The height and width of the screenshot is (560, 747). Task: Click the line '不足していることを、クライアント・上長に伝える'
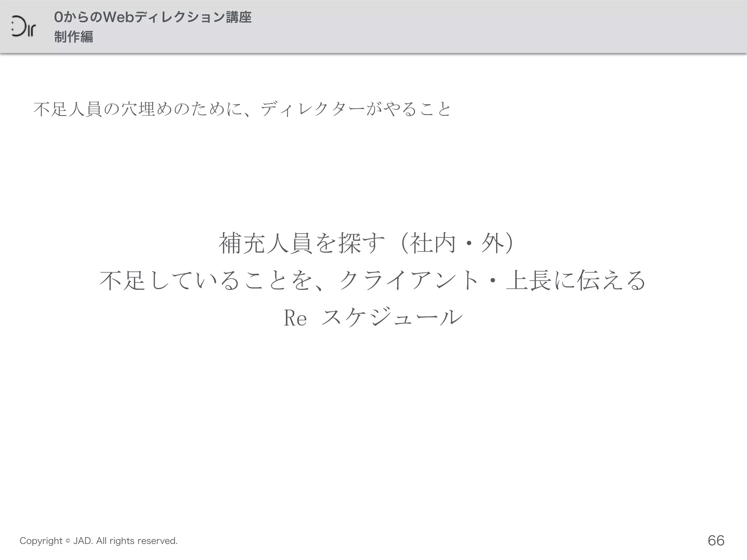[x=373, y=280]
